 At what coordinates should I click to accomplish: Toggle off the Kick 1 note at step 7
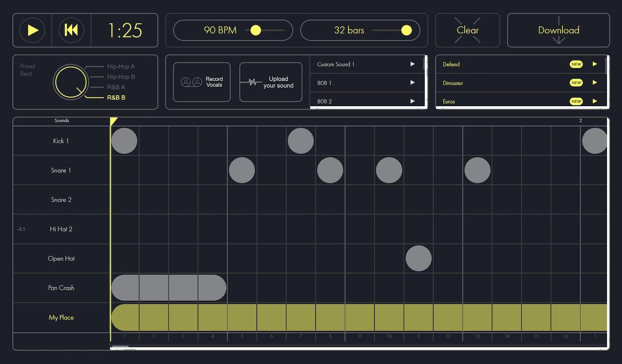click(x=301, y=141)
